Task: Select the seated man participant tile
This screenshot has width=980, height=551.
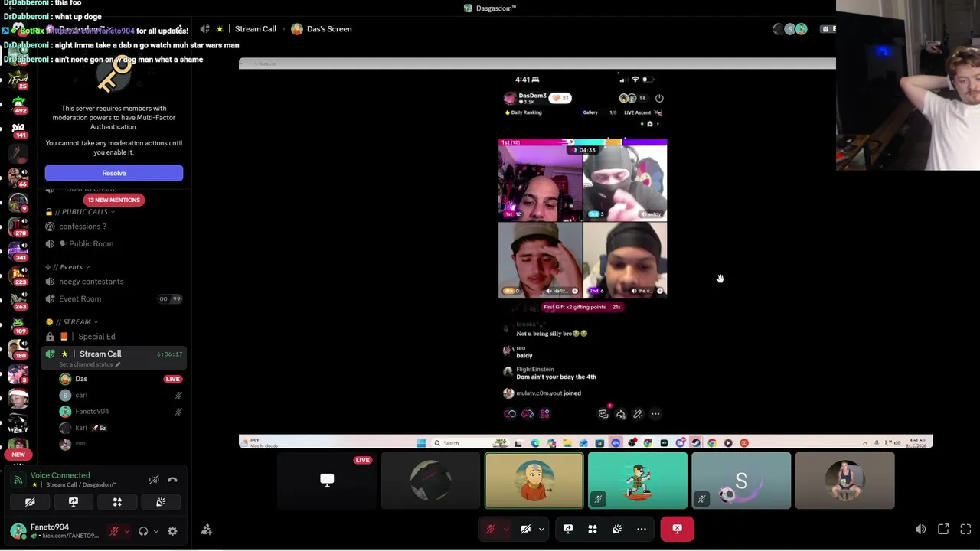Action: pyautogui.click(x=844, y=481)
